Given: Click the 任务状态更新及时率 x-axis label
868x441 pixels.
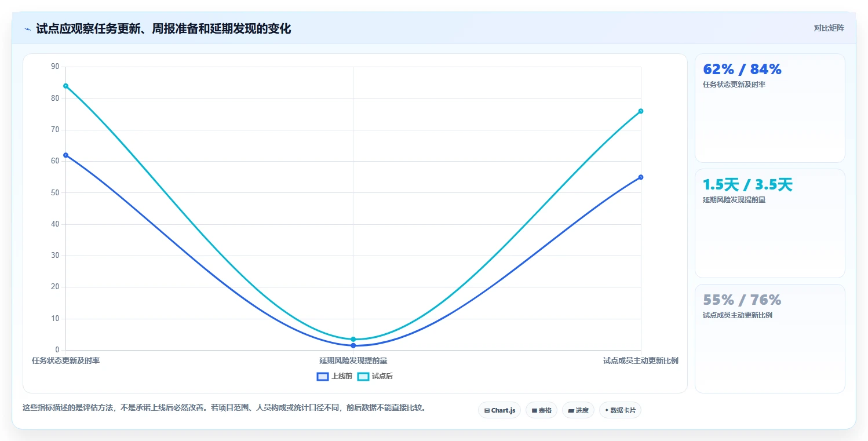Looking at the screenshot, I should (65, 360).
